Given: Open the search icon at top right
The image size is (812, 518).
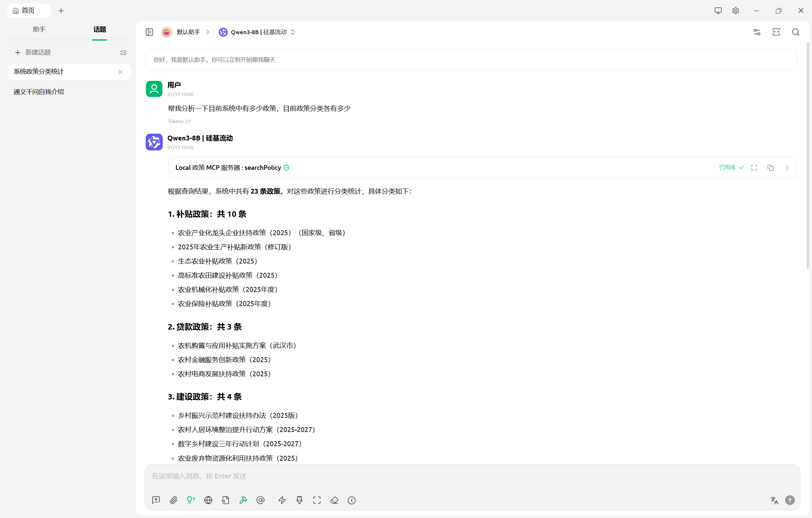Looking at the screenshot, I should (796, 32).
